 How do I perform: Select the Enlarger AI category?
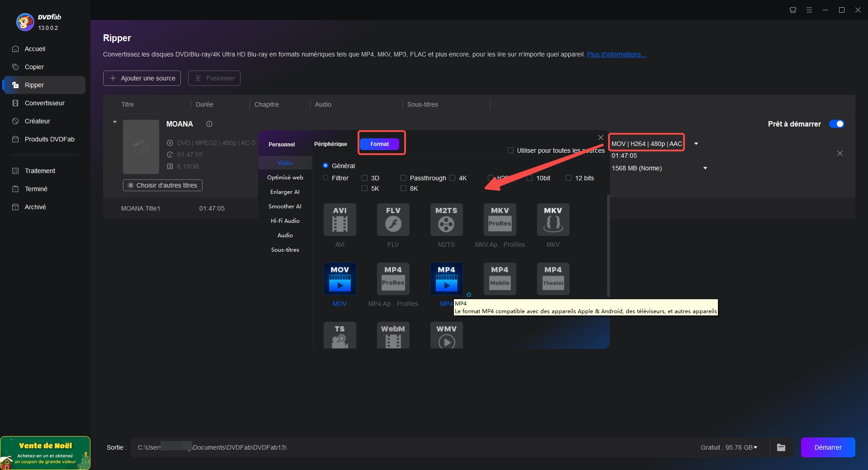pyautogui.click(x=285, y=192)
